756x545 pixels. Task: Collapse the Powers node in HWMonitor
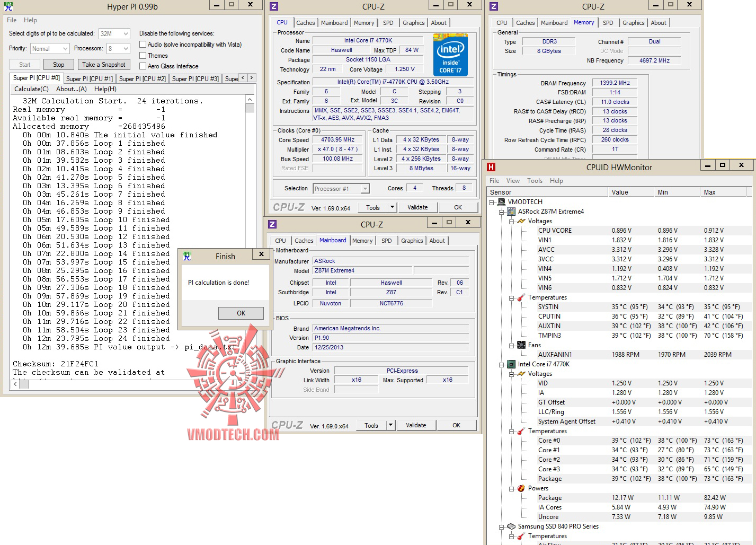512,488
